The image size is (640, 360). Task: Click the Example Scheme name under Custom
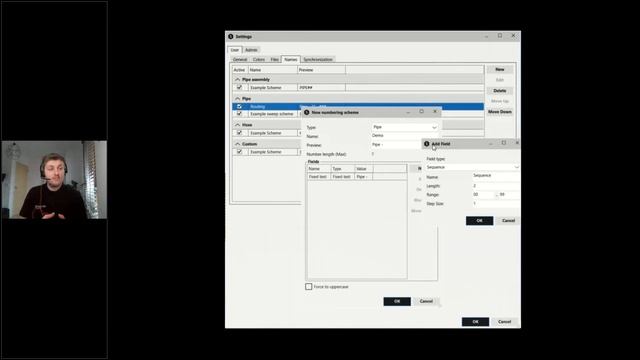click(266, 152)
